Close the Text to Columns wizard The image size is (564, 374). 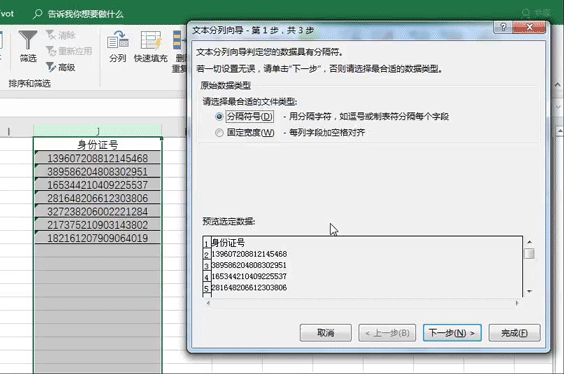click(x=529, y=27)
